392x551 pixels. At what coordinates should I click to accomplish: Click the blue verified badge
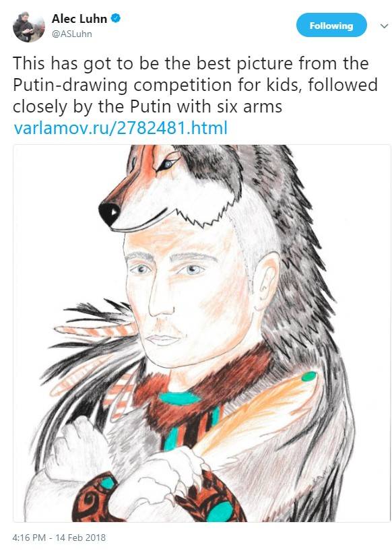pyautogui.click(x=116, y=18)
